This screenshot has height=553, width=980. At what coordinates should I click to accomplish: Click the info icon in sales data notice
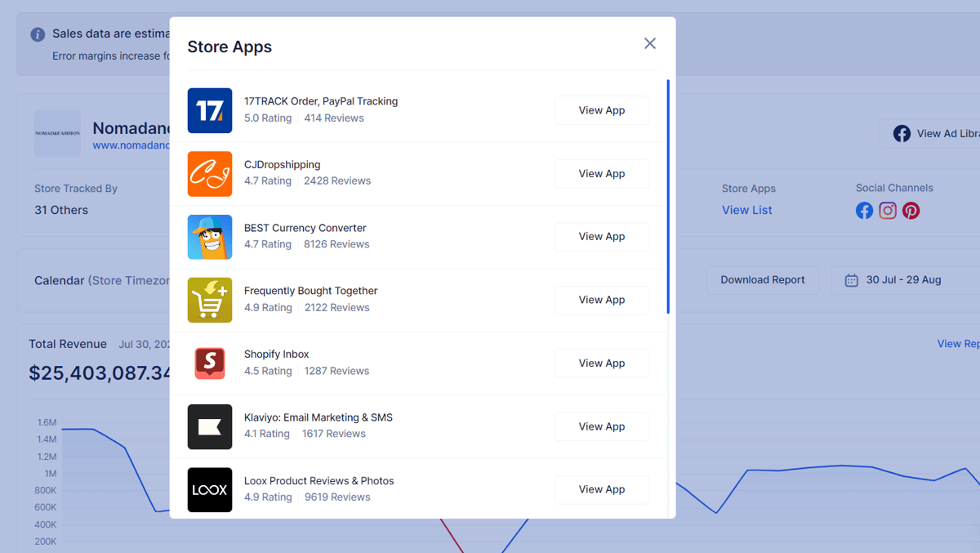(x=38, y=34)
